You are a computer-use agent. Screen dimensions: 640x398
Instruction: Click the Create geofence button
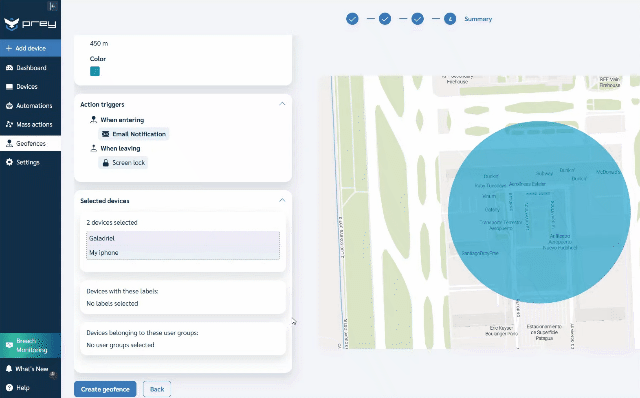(105, 389)
